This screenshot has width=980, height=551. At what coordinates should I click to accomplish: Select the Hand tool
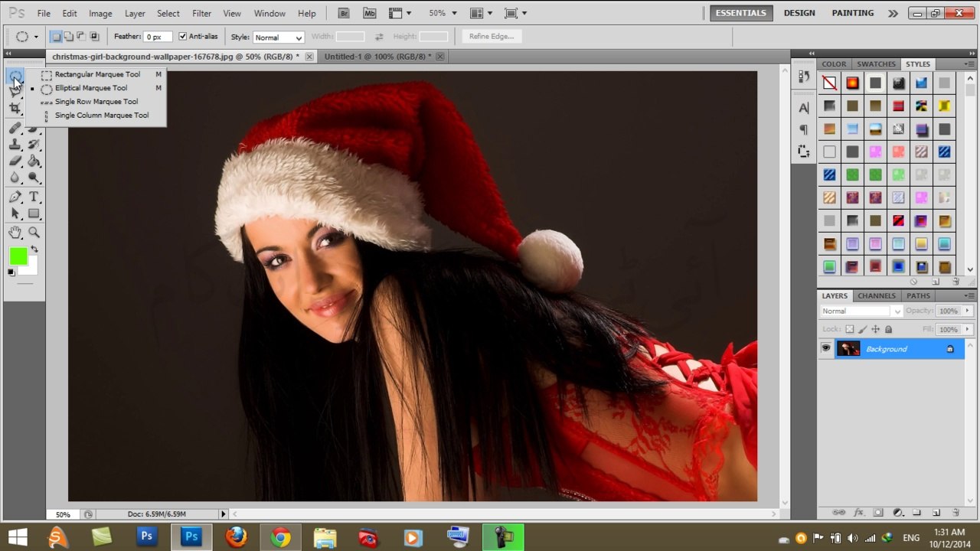click(15, 233)
